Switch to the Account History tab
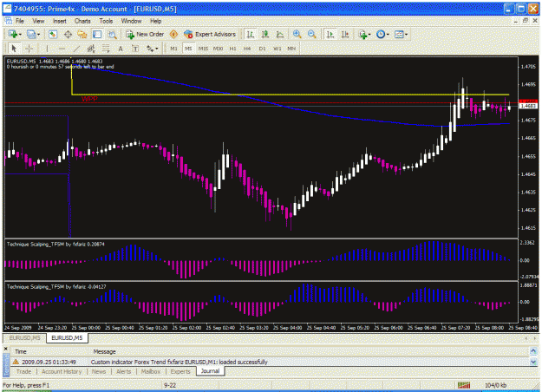The image size is (542, 392). coord(62,371)
